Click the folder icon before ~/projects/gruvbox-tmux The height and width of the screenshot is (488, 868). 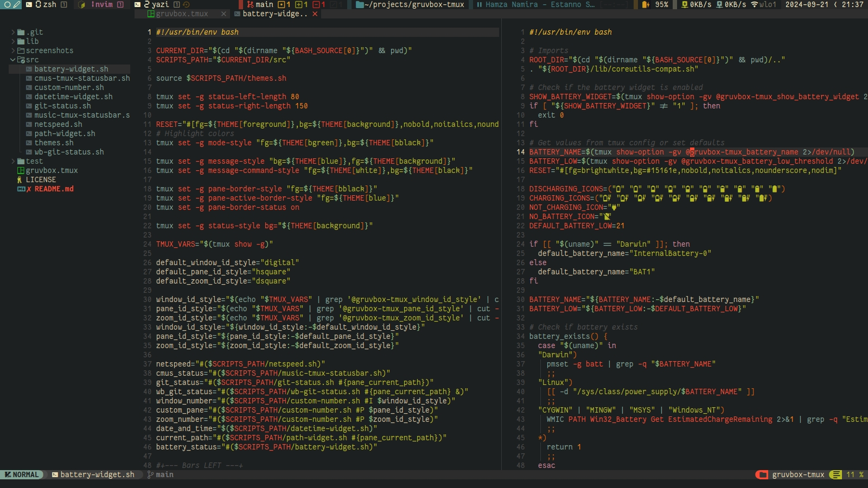360,4
